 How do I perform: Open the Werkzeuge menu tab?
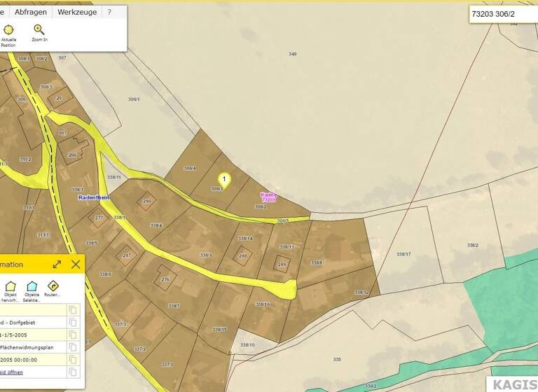tap(77, 12)
